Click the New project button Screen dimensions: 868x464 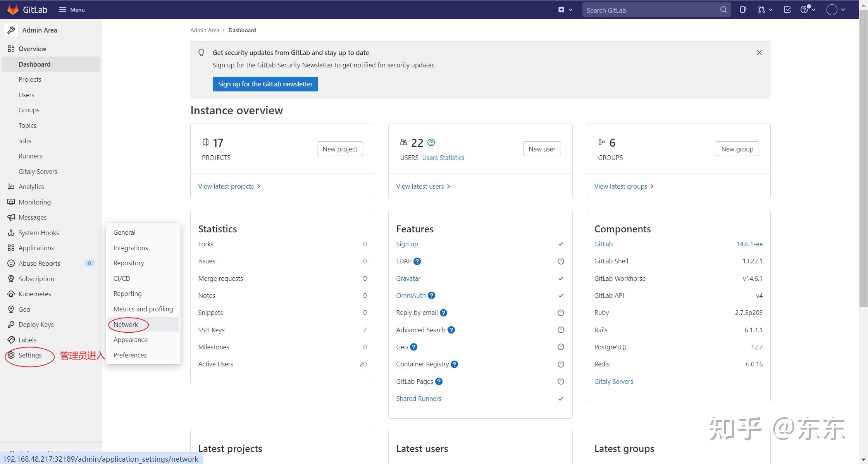click(339, 149)
